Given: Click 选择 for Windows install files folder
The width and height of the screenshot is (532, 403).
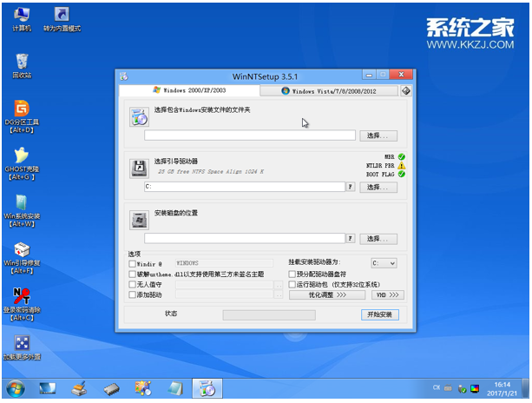Looking at the screenshot, I should 378,135.
